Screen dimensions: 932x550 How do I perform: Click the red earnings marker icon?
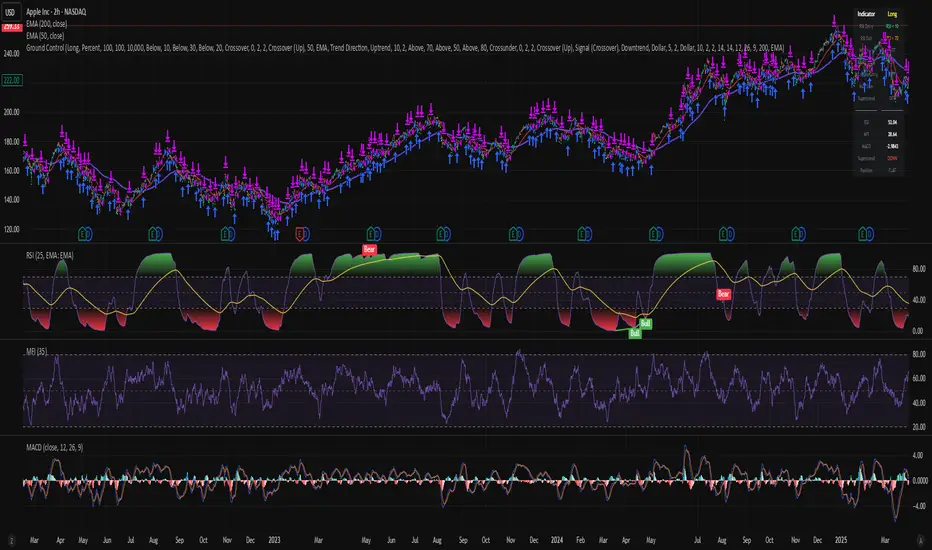tap(300, 234)
